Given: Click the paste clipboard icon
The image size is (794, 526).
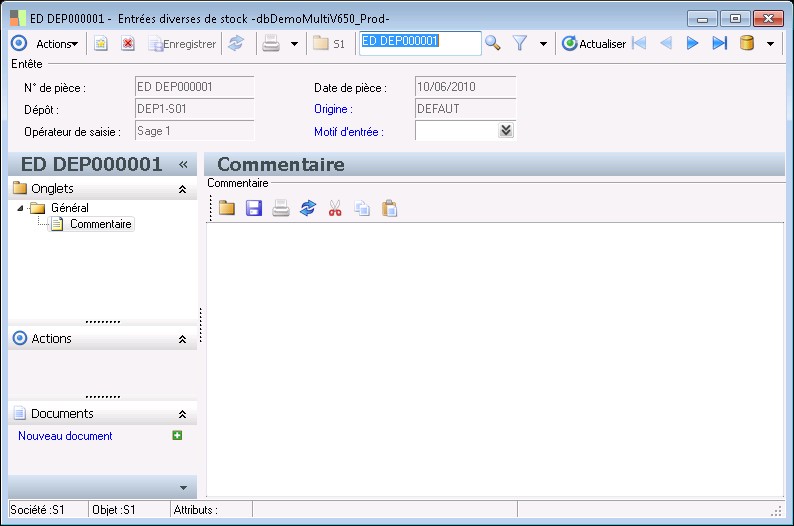Looking at the screenshot, I should [389, 208].
